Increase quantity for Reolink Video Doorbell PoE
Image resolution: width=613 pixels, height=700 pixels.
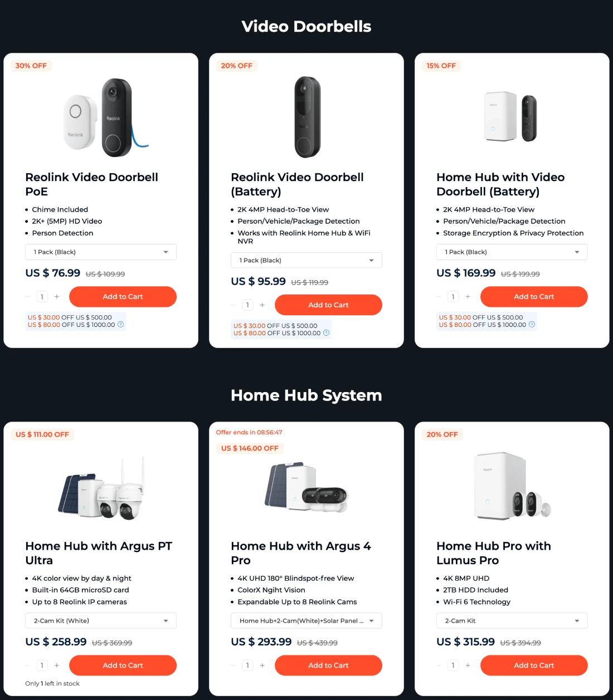tap(57, 297)
